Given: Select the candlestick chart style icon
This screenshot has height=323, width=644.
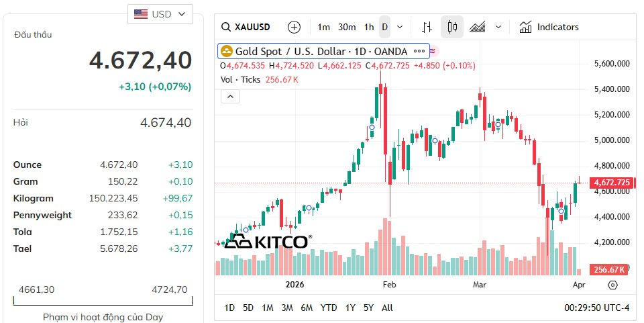Looking at the screenshot, I should pos(452,28).
